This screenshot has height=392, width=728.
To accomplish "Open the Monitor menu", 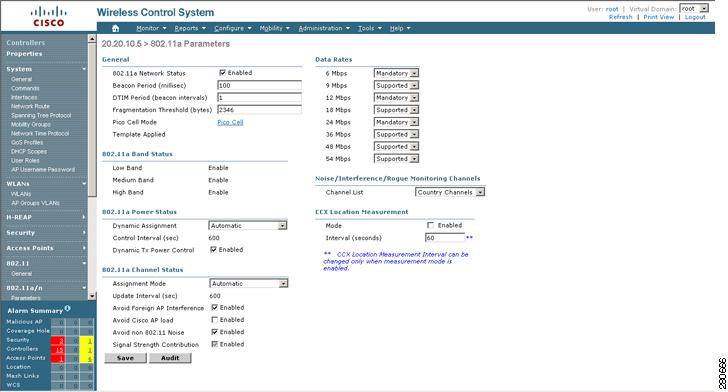I will [151, 28].
